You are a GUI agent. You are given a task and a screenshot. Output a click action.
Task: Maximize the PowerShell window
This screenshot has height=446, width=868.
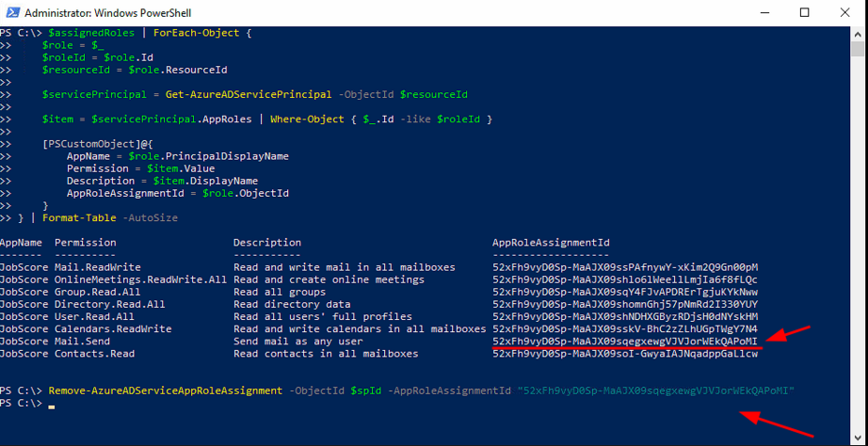[804, 12]
